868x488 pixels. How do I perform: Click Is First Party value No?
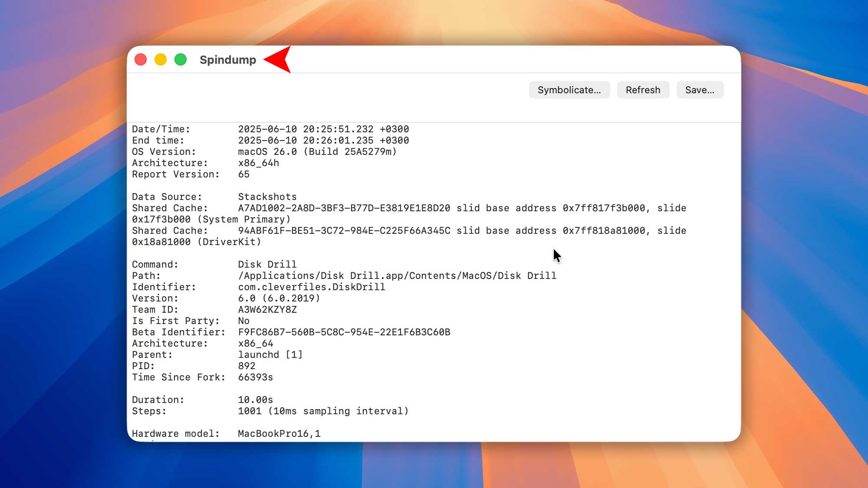[244, 321]
